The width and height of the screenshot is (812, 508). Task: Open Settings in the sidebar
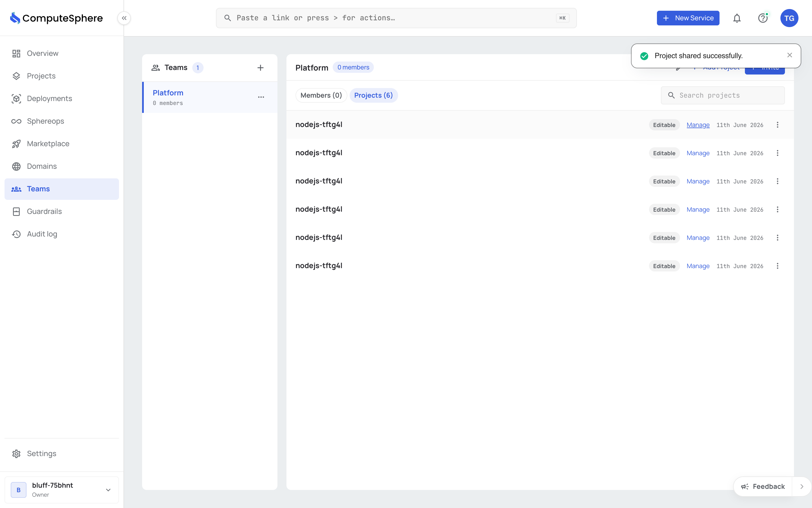point(62,454)
